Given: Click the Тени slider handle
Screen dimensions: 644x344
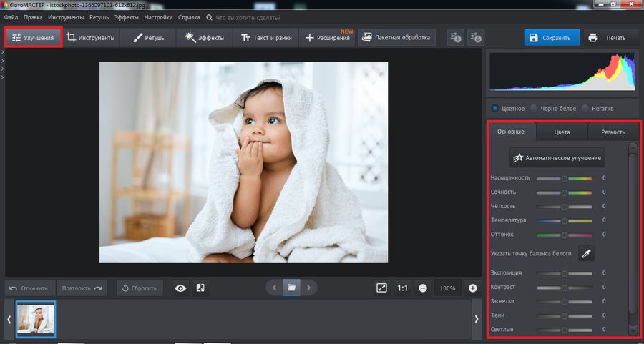Looking at the screenshot, I should pos(565,315).
